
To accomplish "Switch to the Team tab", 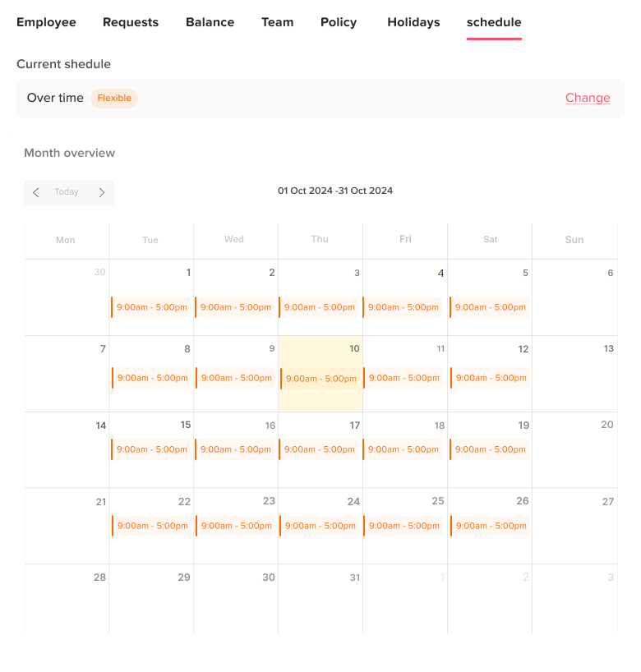I will tap(277, 22).
